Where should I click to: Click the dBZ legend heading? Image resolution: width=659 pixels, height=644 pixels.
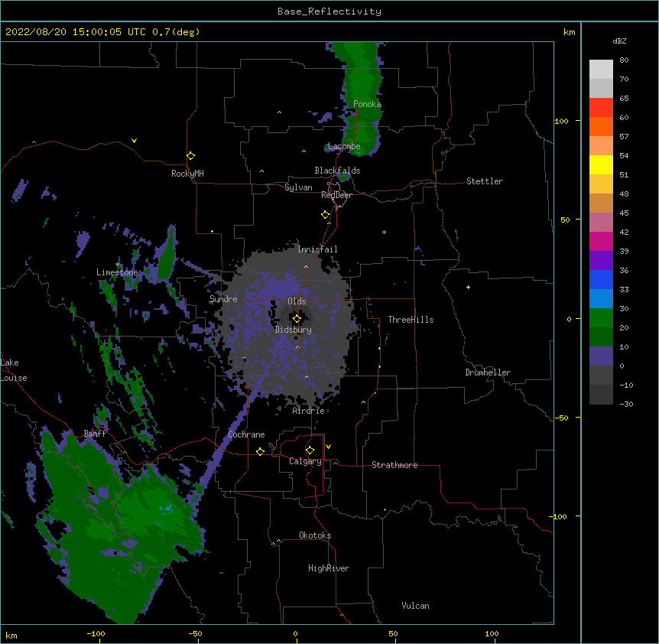[619, 41]
